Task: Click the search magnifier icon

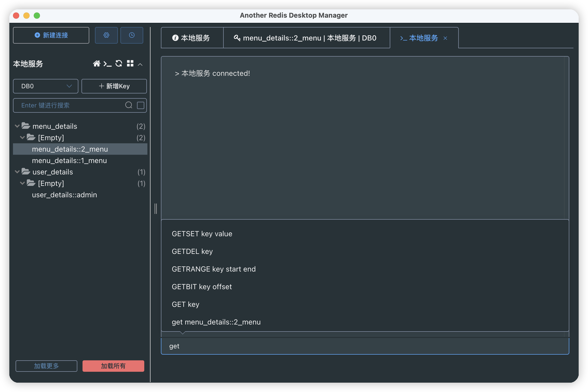Action: click(x=129, y=105)
